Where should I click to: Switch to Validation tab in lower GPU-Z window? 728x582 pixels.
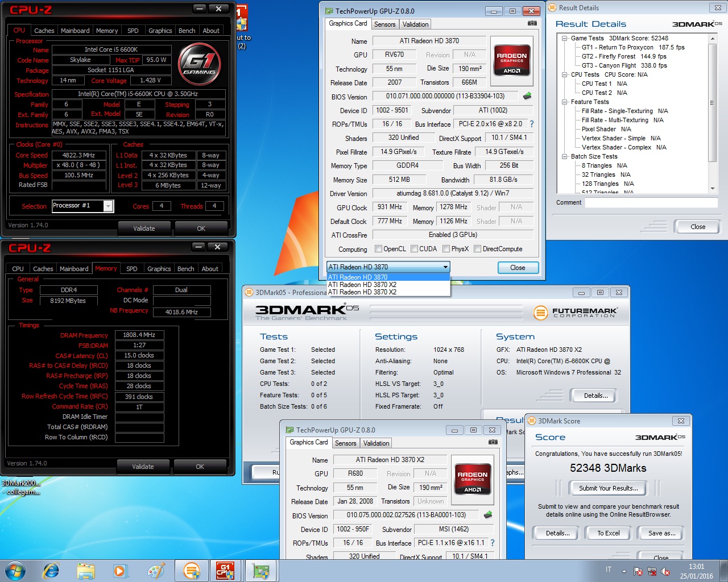click(x=377, y=443)
